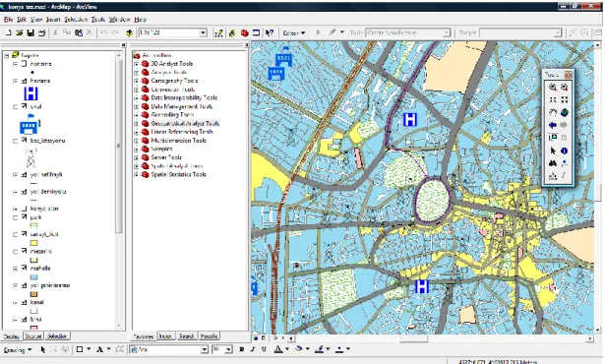
Task: Click the Add Data icon
Action: pyautogui.click(x=129, y=33)
